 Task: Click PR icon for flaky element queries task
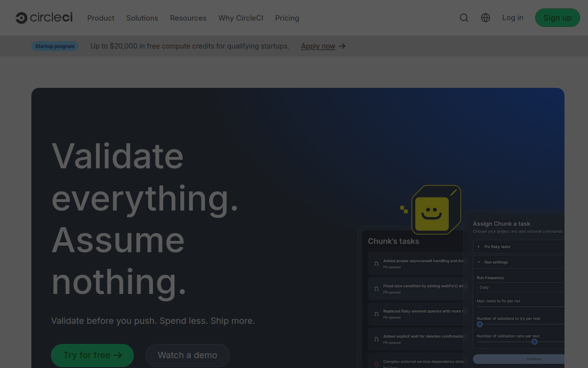[x=376, y=314]
